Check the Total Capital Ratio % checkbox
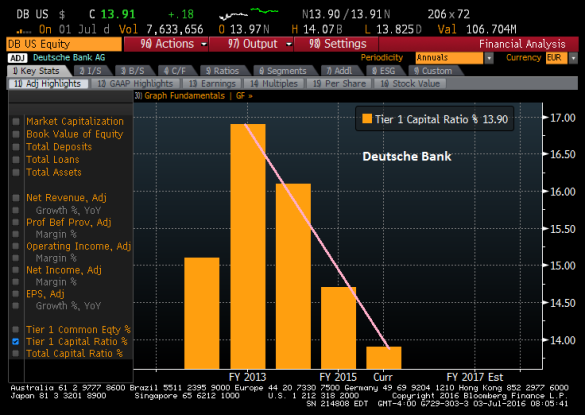Viewport: 585px width, 415px height. [16, 353]
